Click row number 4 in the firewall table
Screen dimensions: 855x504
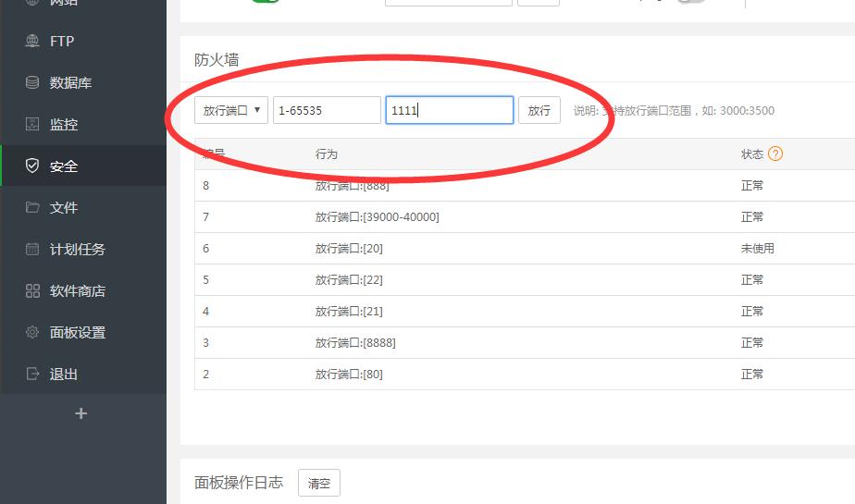point(205,311)
